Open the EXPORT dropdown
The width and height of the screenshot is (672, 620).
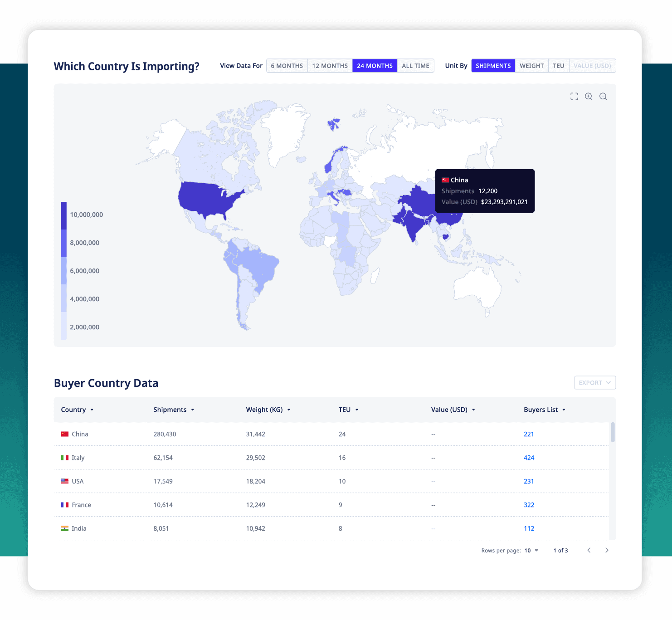tap(595, 383)
